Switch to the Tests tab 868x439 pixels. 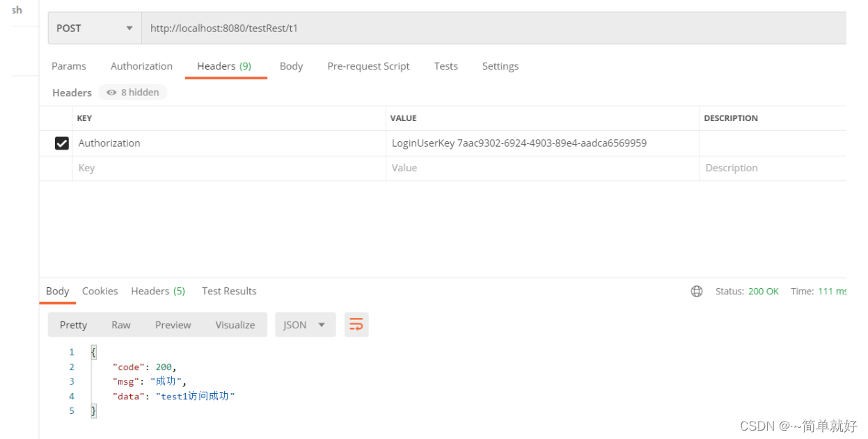(445, 66)
